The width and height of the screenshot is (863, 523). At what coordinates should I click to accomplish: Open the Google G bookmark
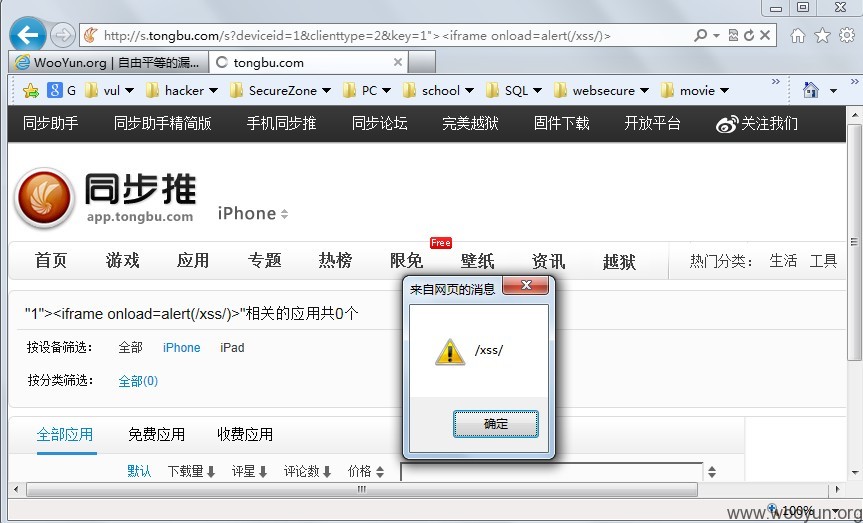62,90
